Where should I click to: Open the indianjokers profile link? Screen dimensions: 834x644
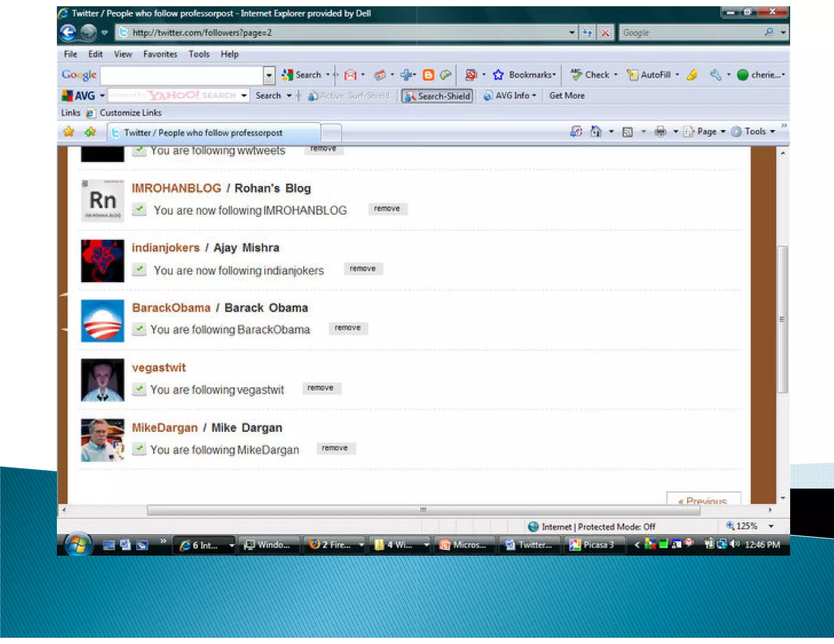[165, 248]
